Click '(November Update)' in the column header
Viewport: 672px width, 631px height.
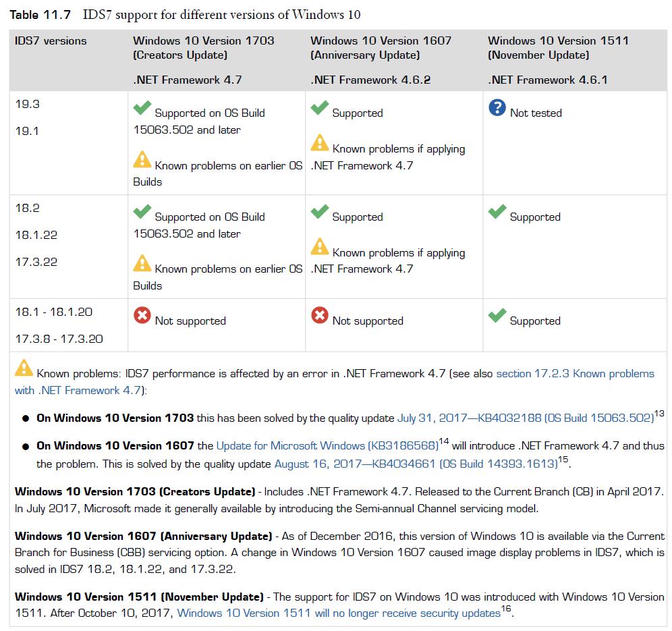tap(538, 55)
